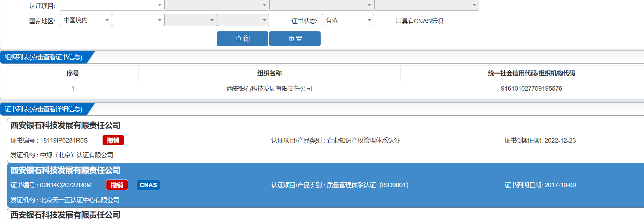Image resolution: width=644 pixels, height=220 pixels.
Task: Click the 组织名称 column header
Action: point(269,73)
